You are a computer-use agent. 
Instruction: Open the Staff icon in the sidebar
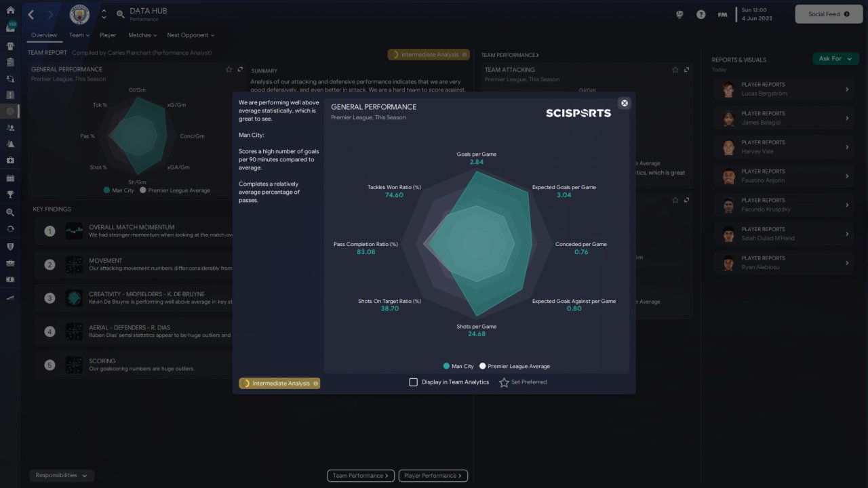tap(10, 127)
